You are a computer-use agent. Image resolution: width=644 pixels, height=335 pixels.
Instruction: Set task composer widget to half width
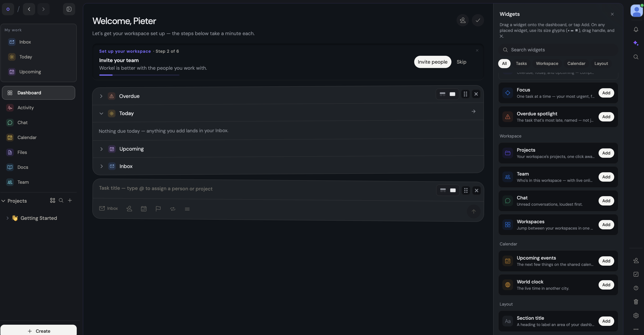click(x=443, y=190)
